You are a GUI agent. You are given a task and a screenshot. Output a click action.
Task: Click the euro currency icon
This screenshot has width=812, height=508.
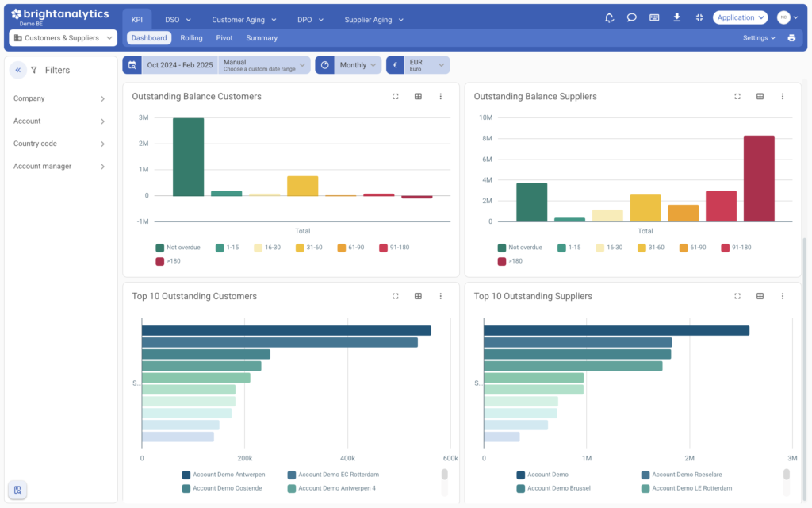(395, 65)
